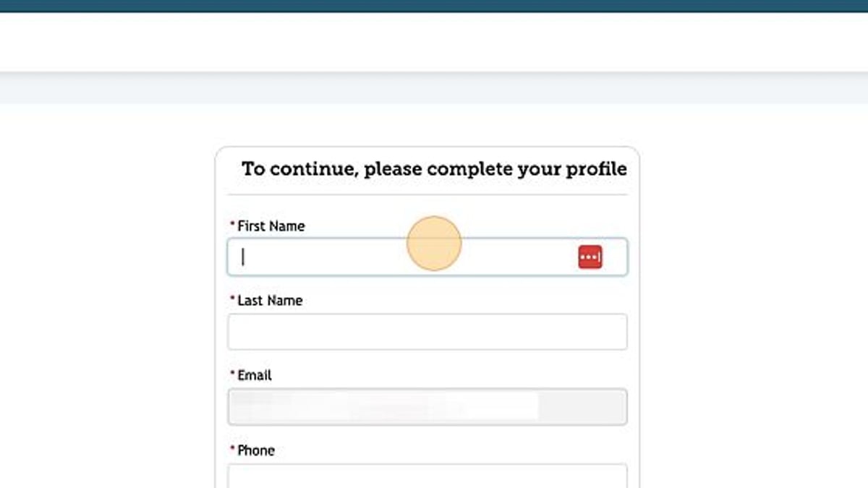Click the white header area below navigation
The height and width of the screenshot is (488, 868).
(434, 40)
